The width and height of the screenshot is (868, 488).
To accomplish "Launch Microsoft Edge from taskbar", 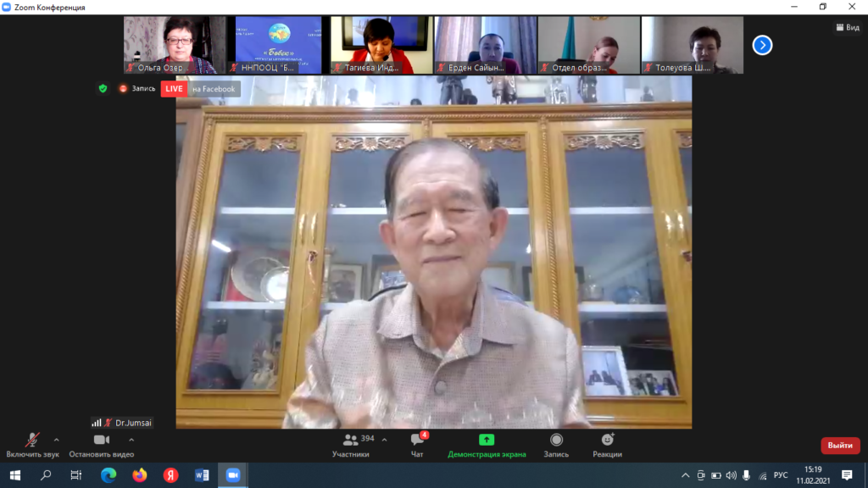I will (x=108, y=475).
